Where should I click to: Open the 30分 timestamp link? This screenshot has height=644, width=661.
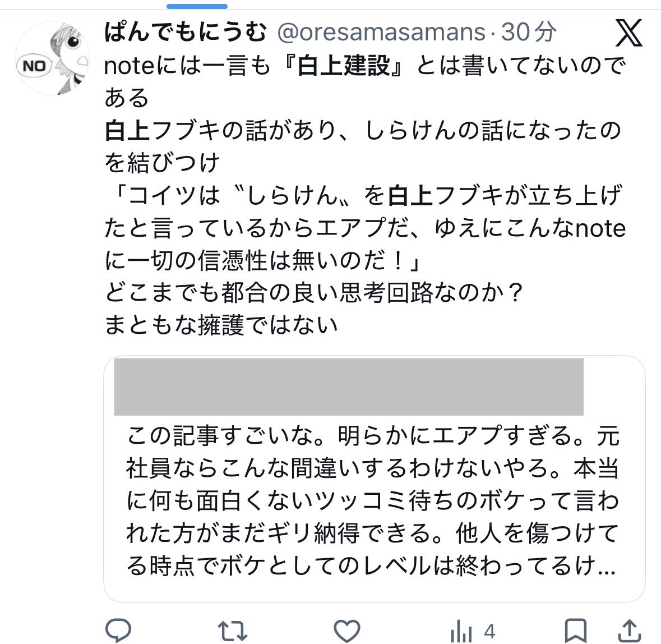tap(528, 33)
